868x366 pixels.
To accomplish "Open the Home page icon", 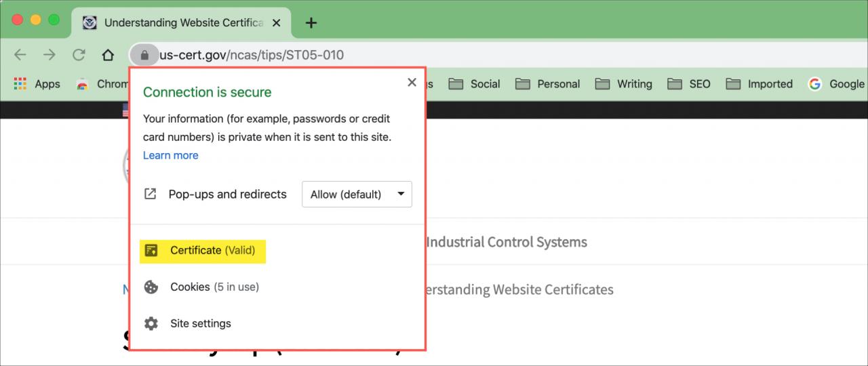I will [x=108, y=55].
